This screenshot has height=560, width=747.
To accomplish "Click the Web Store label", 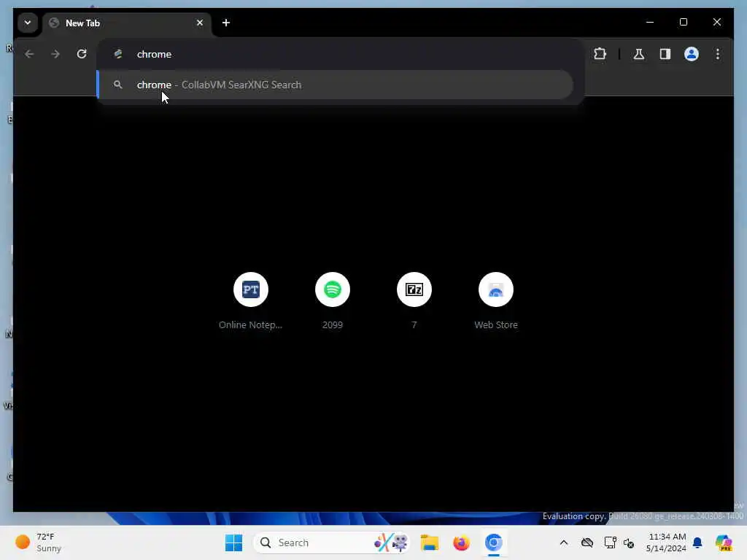I will pyautogui.click(x=496, y=324).
